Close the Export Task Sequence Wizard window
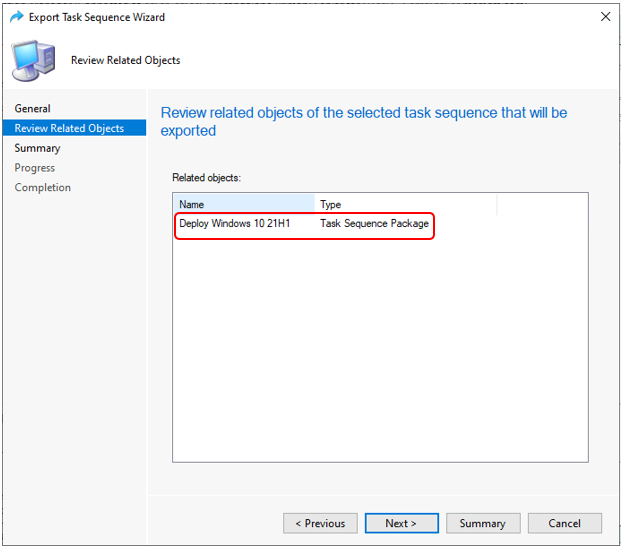This screenshot has height=549, width=624. 605,17
